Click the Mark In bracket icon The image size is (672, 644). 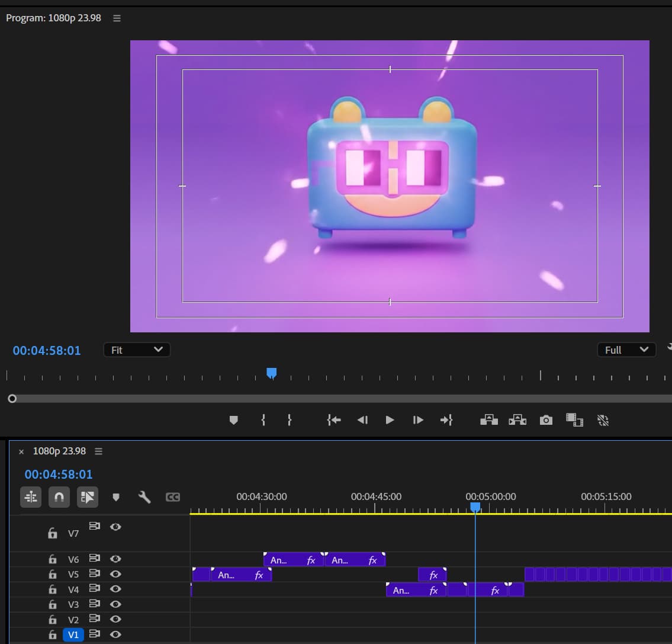tap(263, 420)
